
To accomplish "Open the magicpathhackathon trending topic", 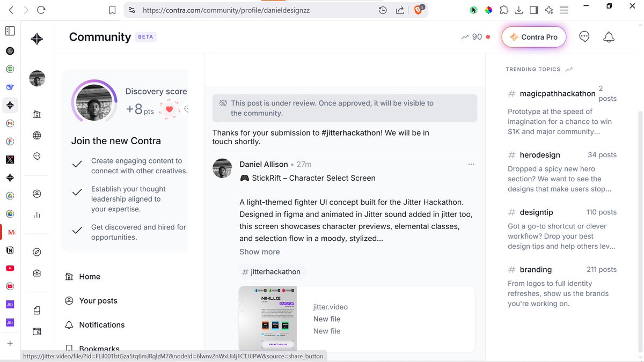I will [558, 93].
